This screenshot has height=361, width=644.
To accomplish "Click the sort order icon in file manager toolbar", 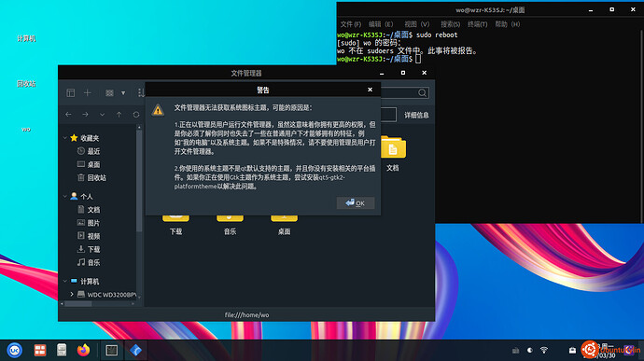I will click(x=141, y=93).
